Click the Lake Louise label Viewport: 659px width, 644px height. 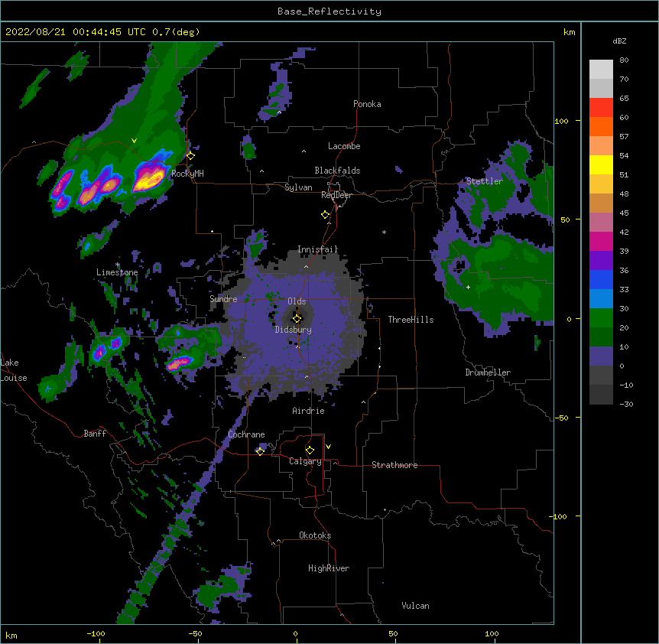pos(14,370)
